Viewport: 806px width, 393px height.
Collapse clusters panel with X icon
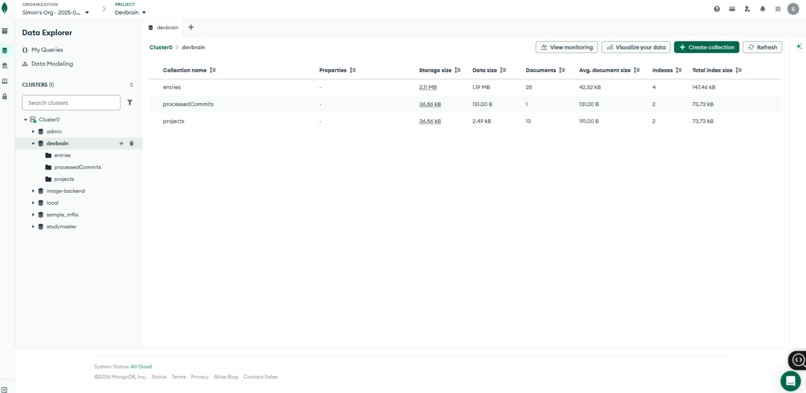point(132,85)
